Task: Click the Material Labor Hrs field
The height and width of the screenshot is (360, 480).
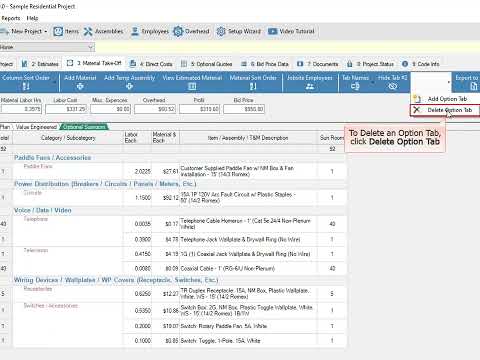Action: (x=21, y=109)
